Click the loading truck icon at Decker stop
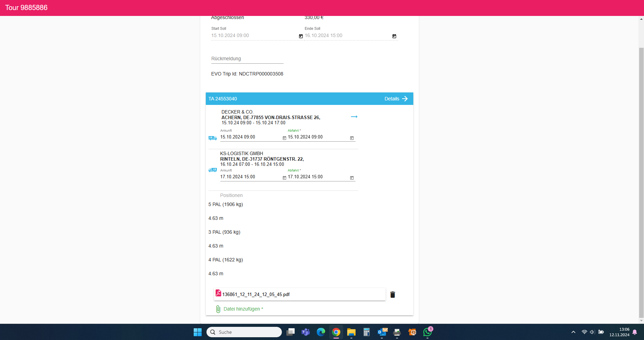This screenshot has height=340, width=644. coord(213,138)
